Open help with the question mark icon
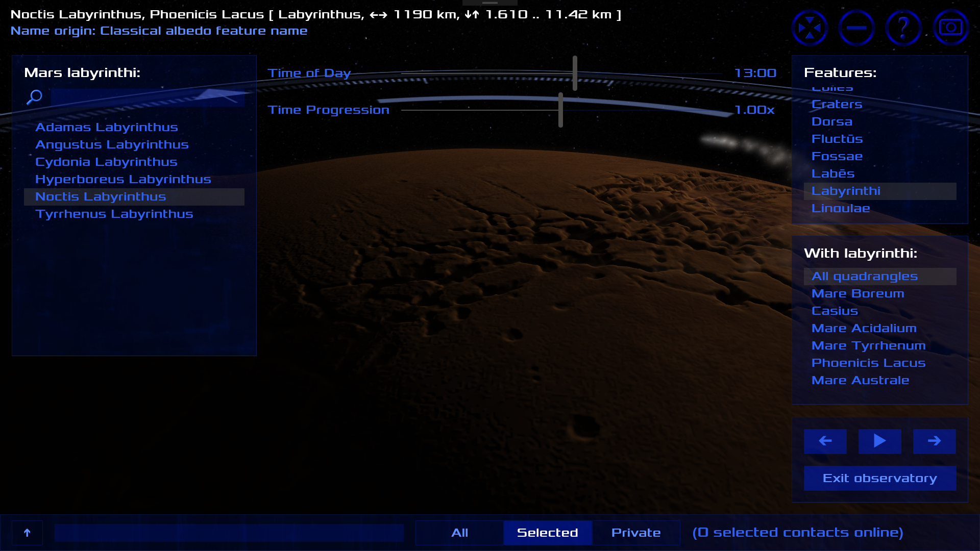The height and width of the screenshot is (551, 980). [903, 28]
